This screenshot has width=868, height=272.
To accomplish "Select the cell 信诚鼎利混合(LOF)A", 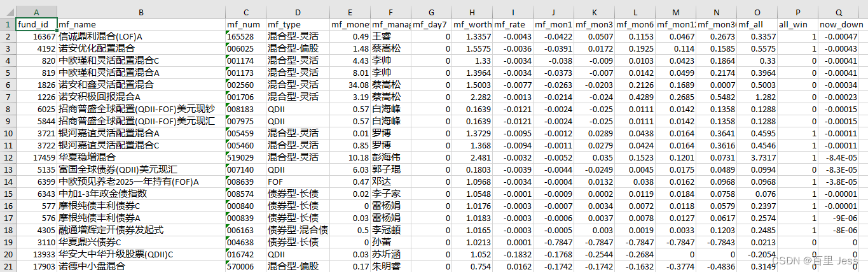I will click(141, 36).
